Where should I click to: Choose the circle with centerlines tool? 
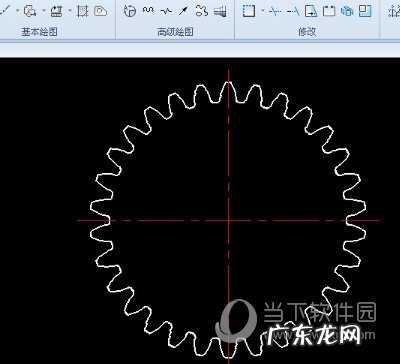[x=130, y=11]
